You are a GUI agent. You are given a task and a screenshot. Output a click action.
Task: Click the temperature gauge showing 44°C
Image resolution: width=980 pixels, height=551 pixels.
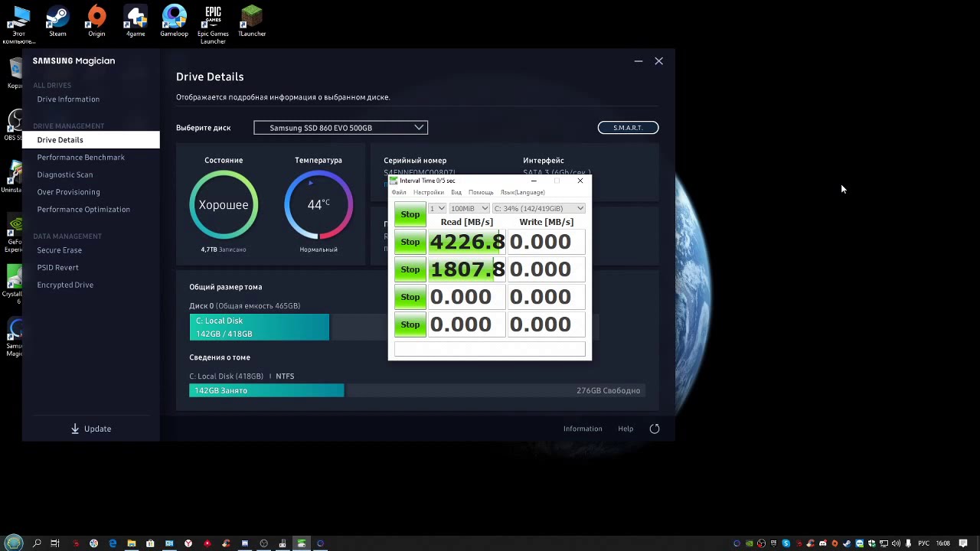click(318, 205)
